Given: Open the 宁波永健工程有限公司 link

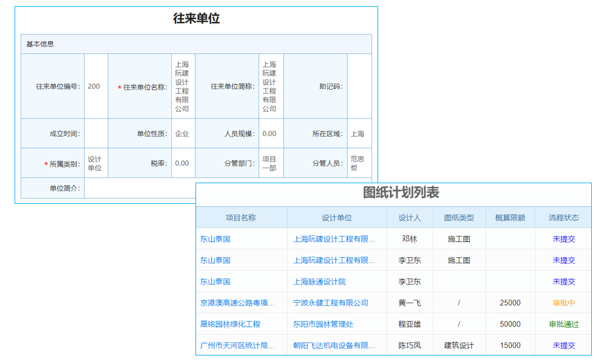Looking at the screenshot, I should point(331,302).
